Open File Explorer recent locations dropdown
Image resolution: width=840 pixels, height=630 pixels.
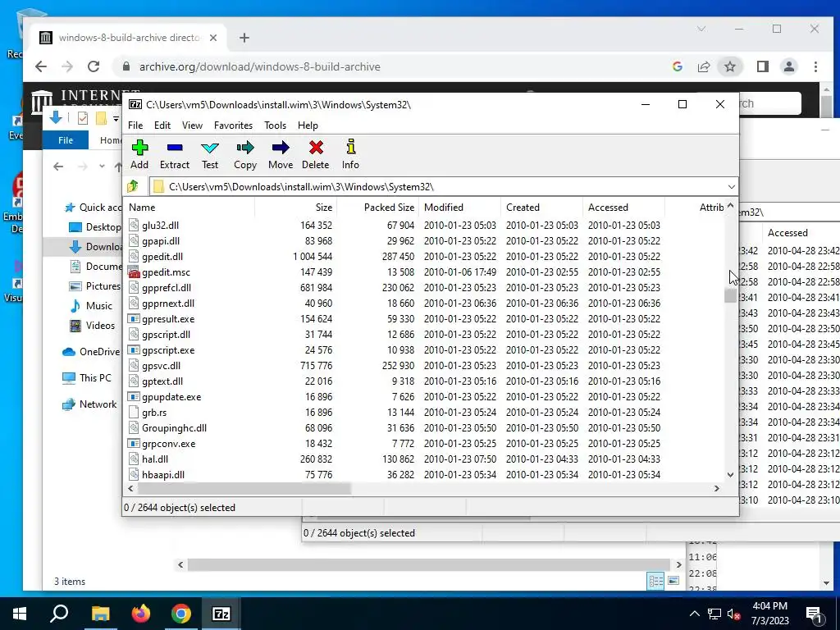pyautogui.click(x=102, y=167)
